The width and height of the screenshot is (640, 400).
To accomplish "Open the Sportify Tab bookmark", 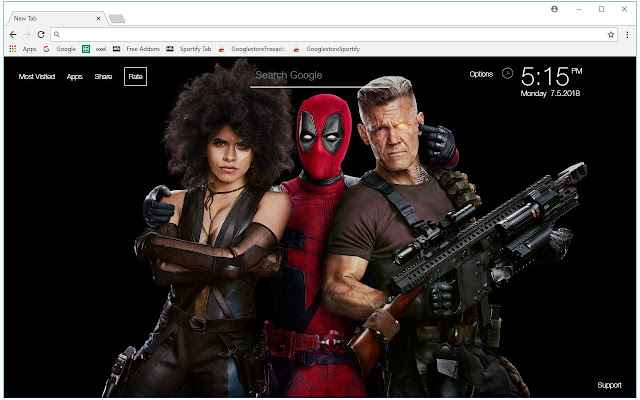I will point(189,49).
